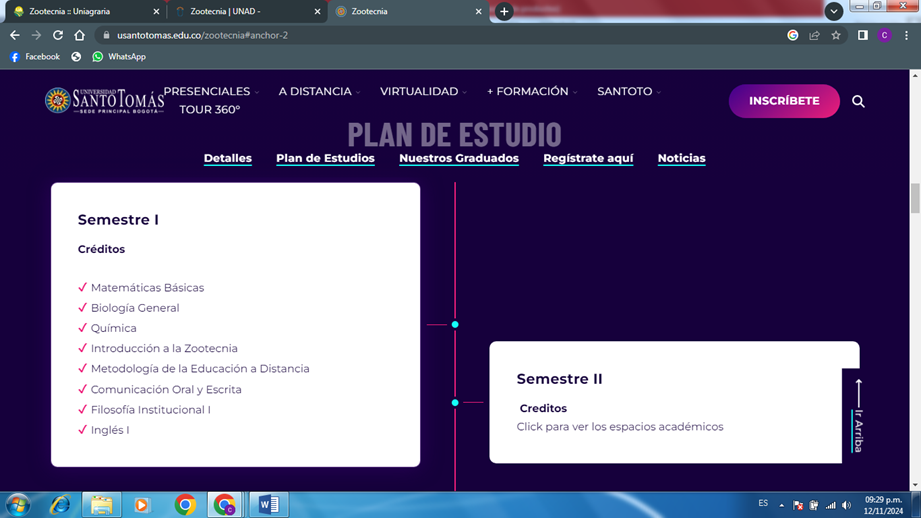Open the Virtualidad dropdown menu
This screenshot has height=518, width=921.
click(422, 91)
